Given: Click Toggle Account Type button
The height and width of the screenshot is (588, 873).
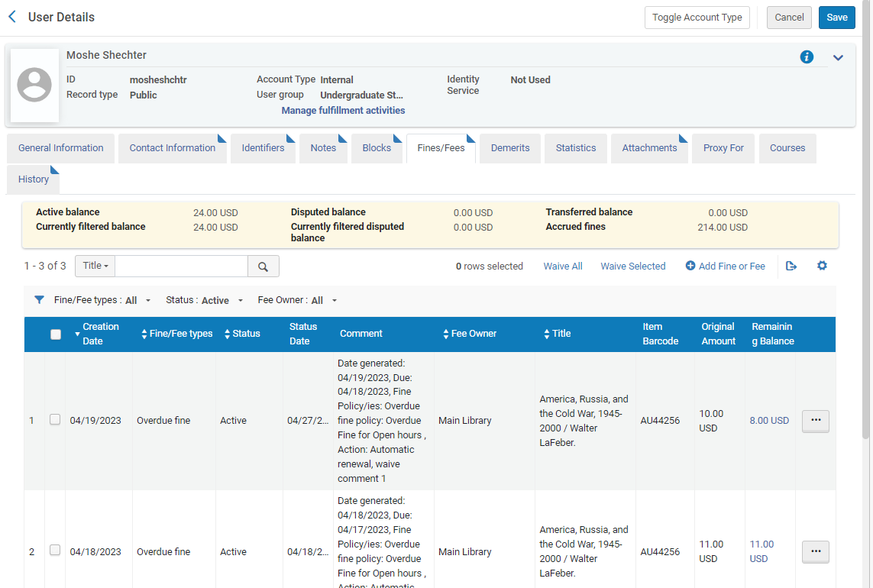Looking at the screenshot, I should (x=697, y=18).
